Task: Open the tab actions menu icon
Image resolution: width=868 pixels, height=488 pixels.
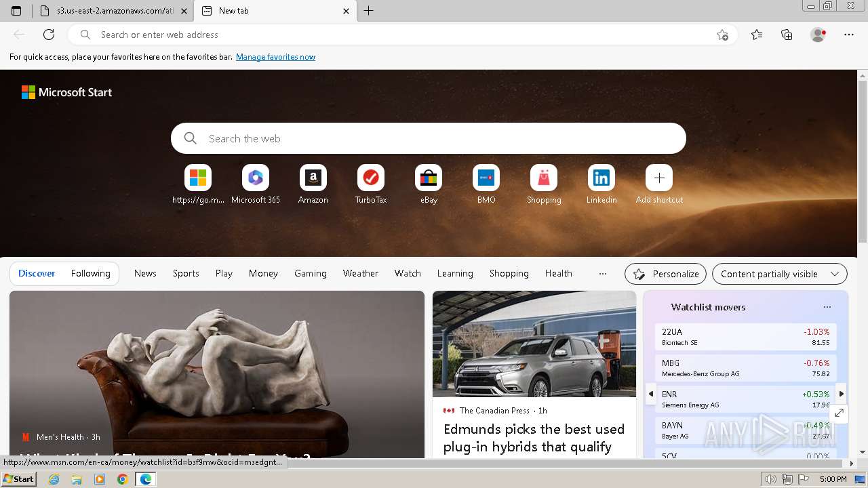Action: [x=16, y=11]
